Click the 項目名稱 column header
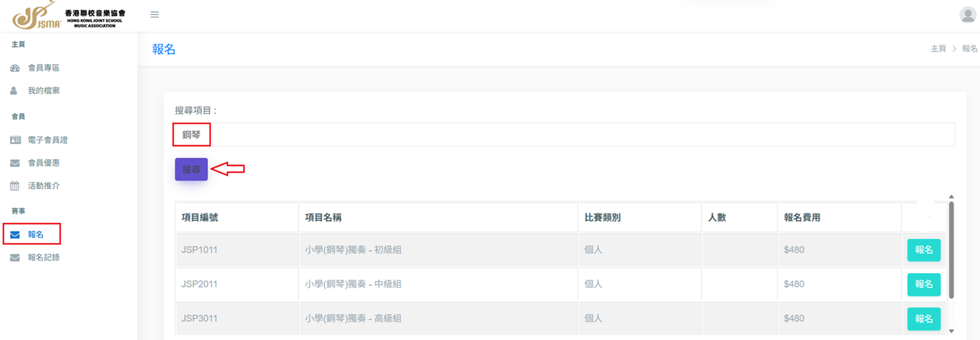The width and height of the screenshot is (980, 340). (x=324, y=218)
